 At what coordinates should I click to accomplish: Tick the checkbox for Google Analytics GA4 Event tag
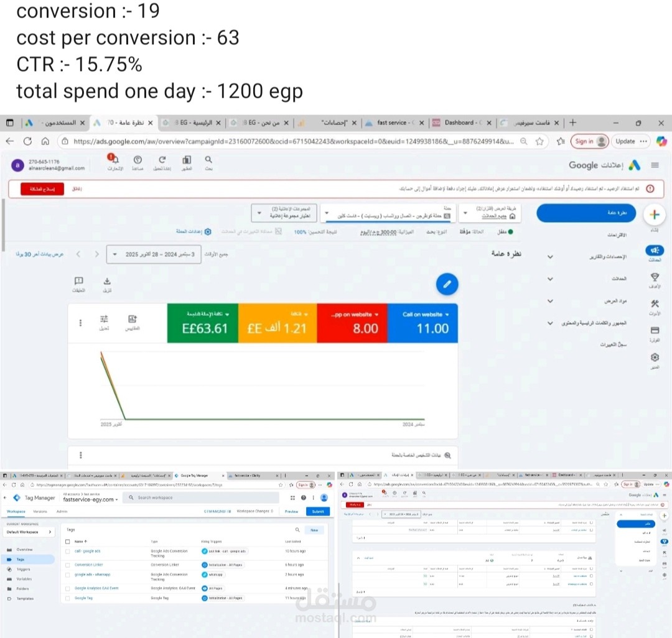(68, 588)
